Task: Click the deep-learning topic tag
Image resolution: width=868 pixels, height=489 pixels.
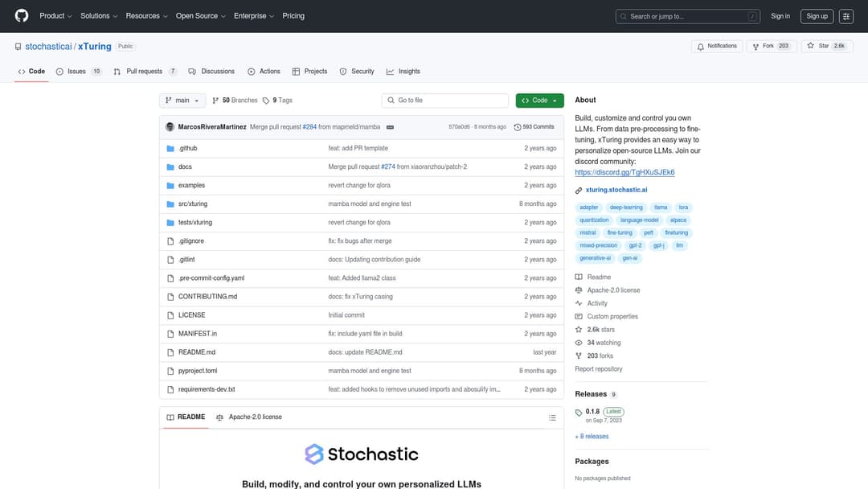Action: [x=626, y=208]
